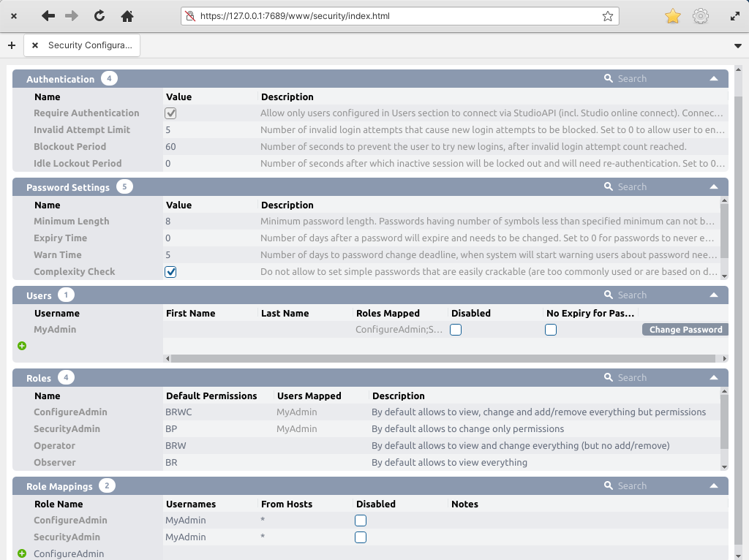This screenshot has width=749, height=560.
Task: Reload the page with refresh icon
Action: tap(99, 16)
